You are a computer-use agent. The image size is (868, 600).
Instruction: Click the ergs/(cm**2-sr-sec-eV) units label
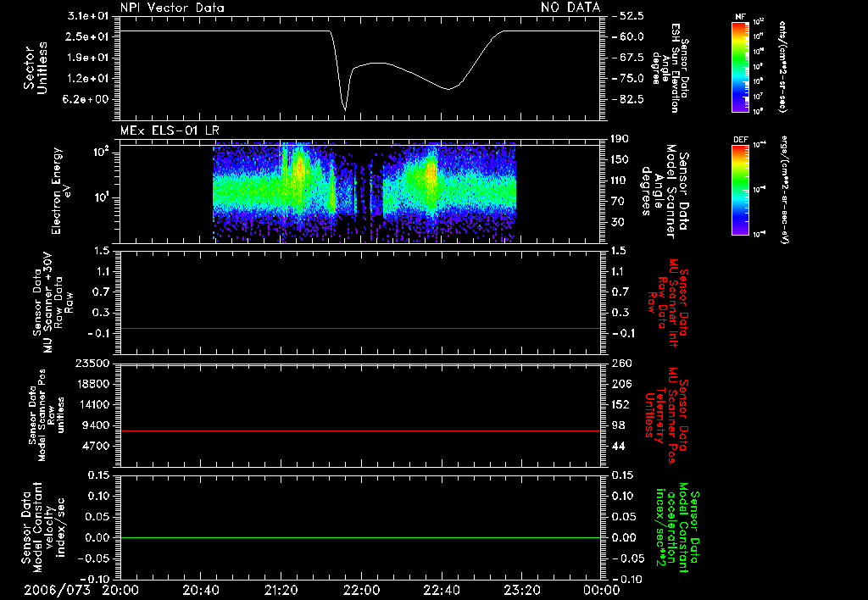[x=783, y=190]
